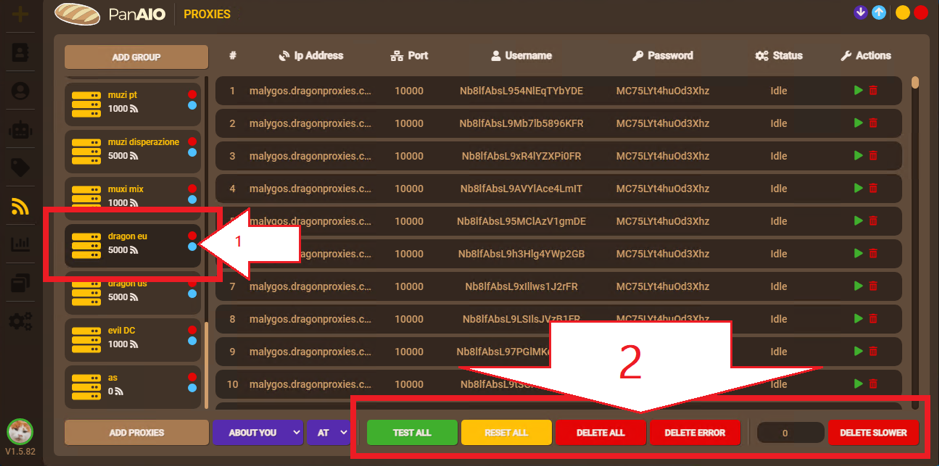
Task: Click the blue upload arrow icon
Action: pyautogui.click(x=879, y=13)
